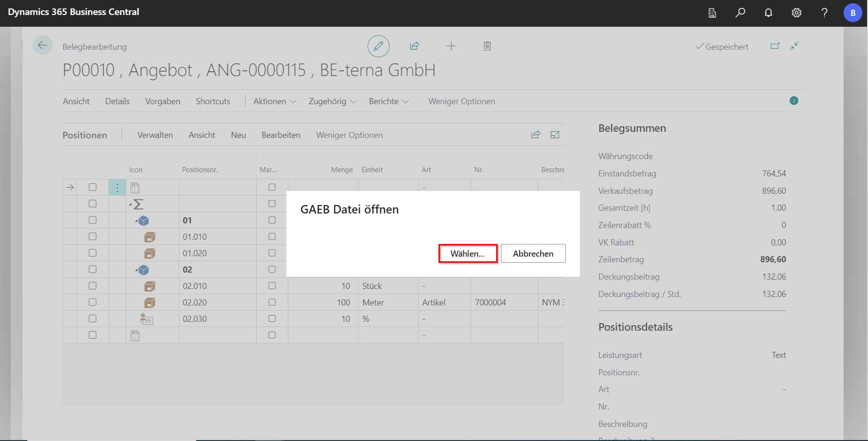
Task: Expand the Aktionen dropdown menu
Action: tap(275, 101)
